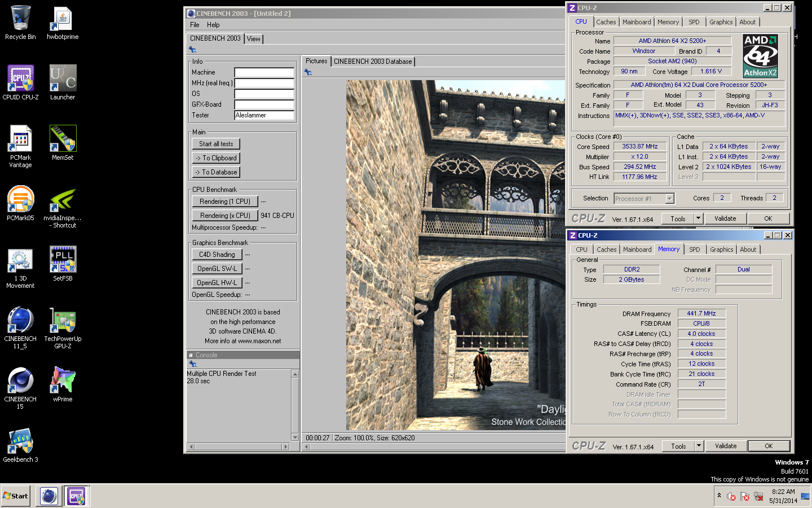Open nvidiaInspector shortcut on desktop

63,207
